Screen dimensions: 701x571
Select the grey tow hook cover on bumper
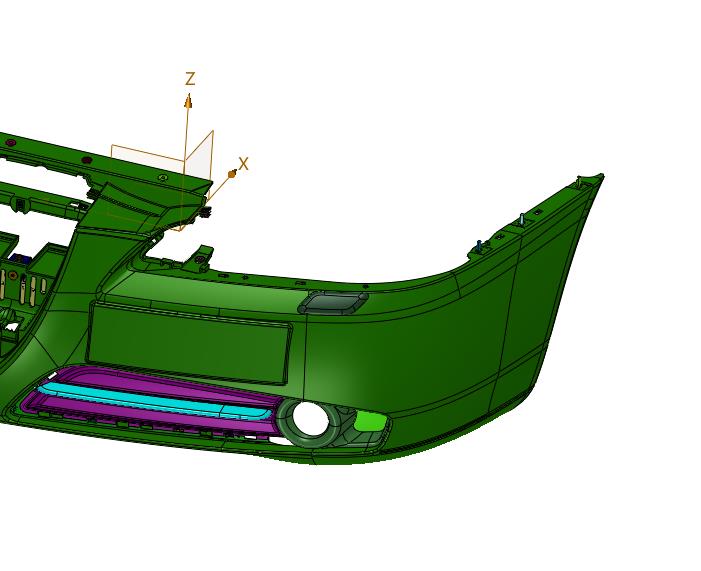[x=333, y=302]
